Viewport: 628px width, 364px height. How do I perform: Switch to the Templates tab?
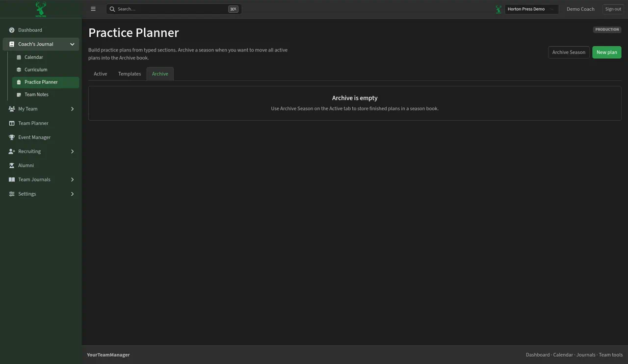coord(130,74)
